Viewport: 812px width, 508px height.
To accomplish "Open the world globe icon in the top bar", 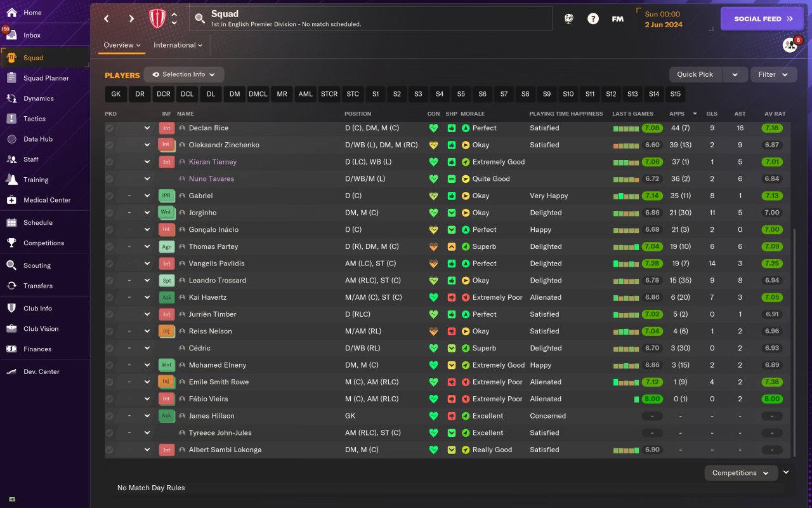I will (568, 19).
